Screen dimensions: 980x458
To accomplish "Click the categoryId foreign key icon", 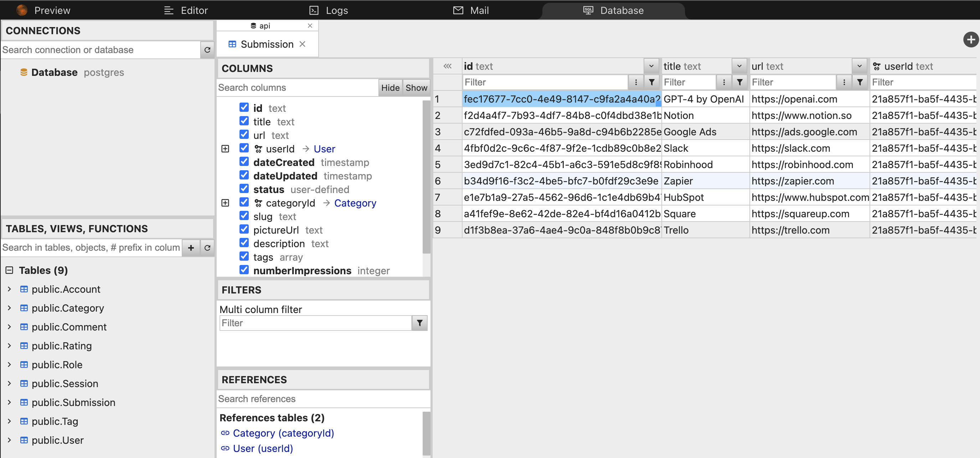I will pyautogui.click(x=258, y=203).
